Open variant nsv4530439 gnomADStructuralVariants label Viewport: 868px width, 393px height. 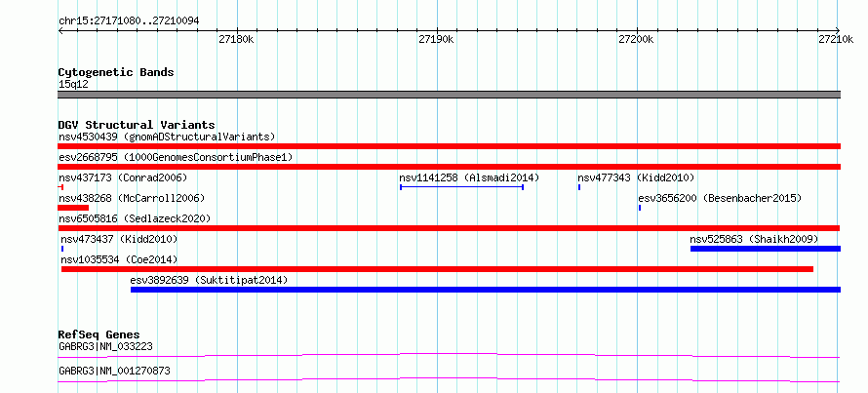[167, 137]
